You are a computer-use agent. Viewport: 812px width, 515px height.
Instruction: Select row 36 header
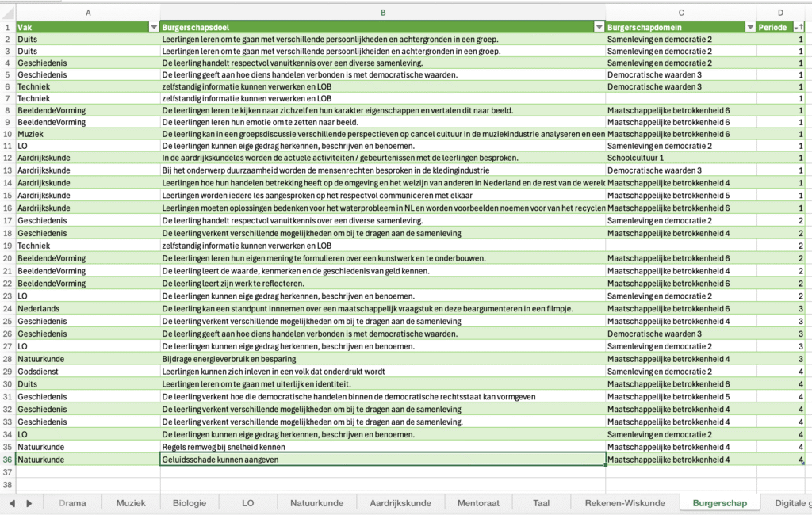pyautogui.click(x=7, y=460)
